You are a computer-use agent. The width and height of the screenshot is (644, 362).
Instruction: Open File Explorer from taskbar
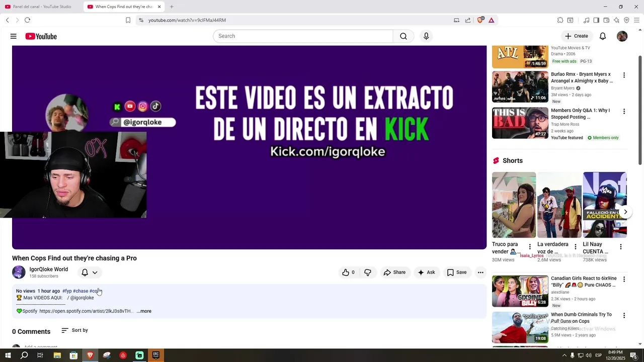[x=57, y=355]
